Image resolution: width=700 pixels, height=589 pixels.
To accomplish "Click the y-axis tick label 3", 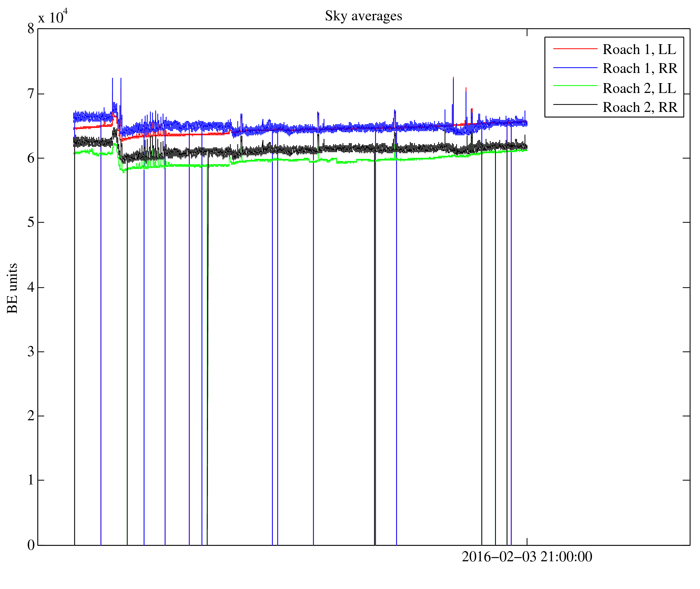I will pos(31,352).
